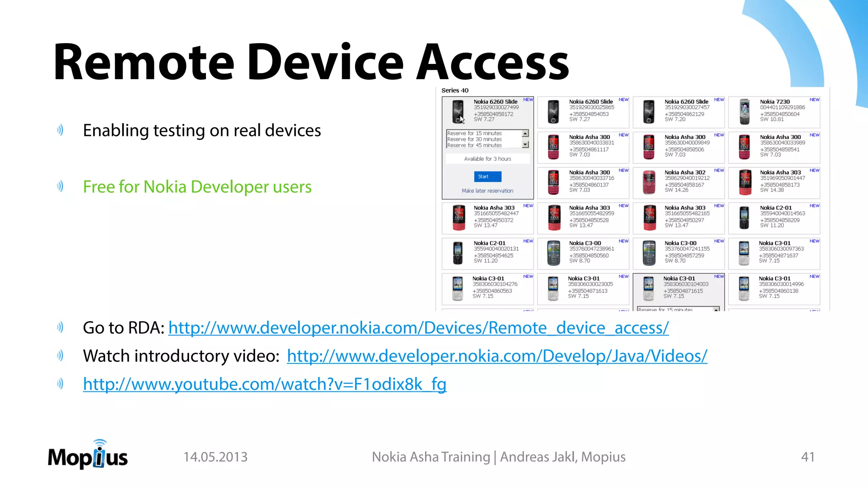Screen dimensions: 868x488
Task: Click the 'Series 40' heading
Action: point(455,90)
